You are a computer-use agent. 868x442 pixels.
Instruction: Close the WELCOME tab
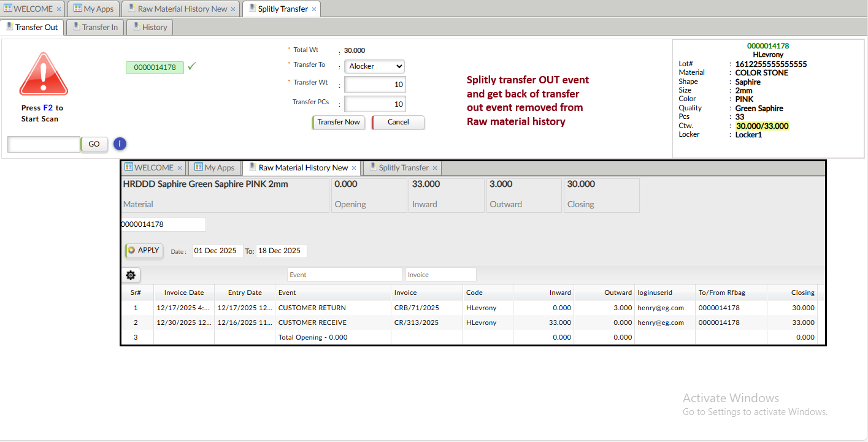(x=59, y=9)
